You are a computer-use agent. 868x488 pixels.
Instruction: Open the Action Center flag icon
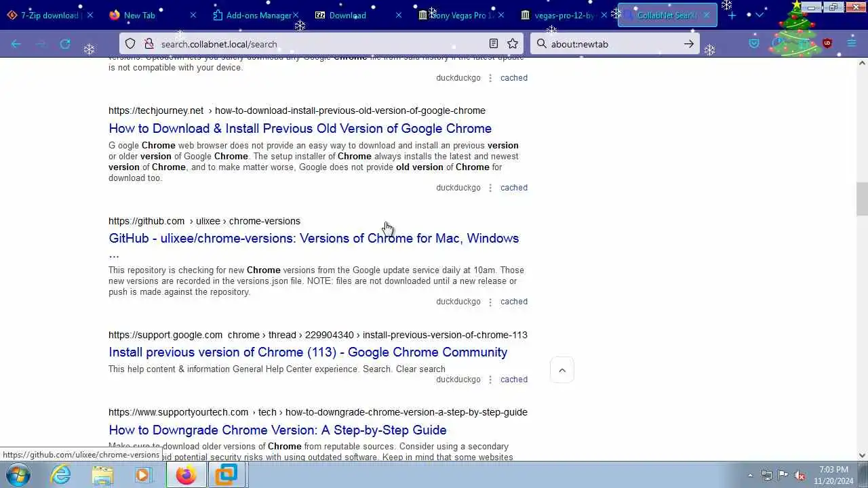tap(783, 476)
